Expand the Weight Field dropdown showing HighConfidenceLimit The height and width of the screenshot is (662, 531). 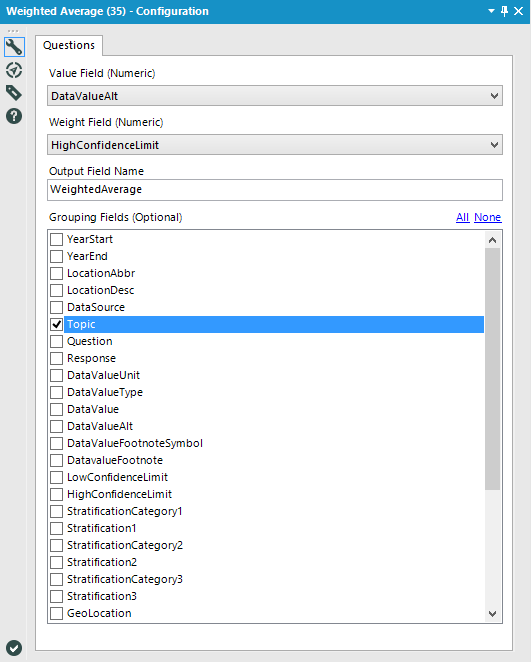(275, 145)
